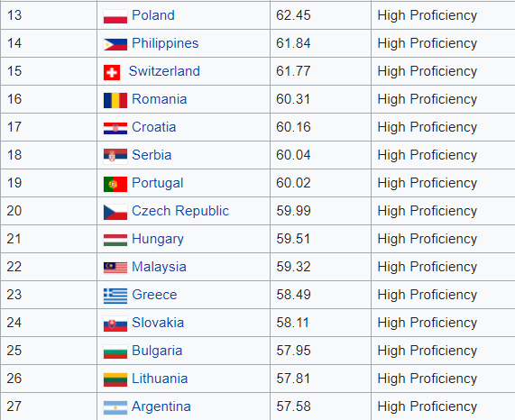Open the Slovakia article link
Screen dimensions: 515x420
pyautogui.click(x=158, y=323)
